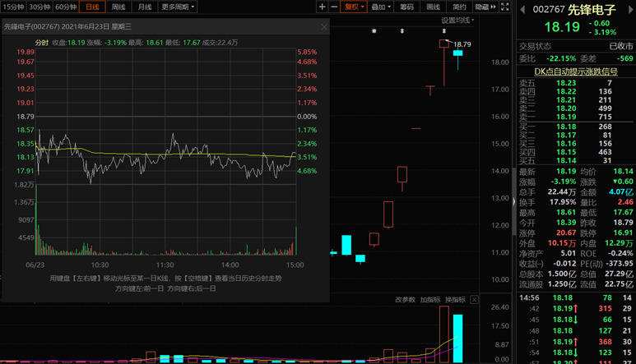
Task: Toggle 简约 simplified mode
Action: (459, 7)
